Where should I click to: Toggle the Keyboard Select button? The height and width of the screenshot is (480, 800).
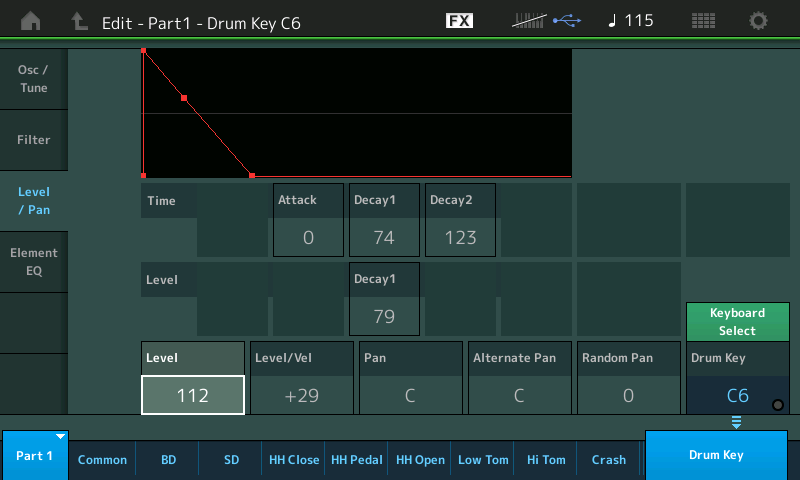click(x=737, y=322)
